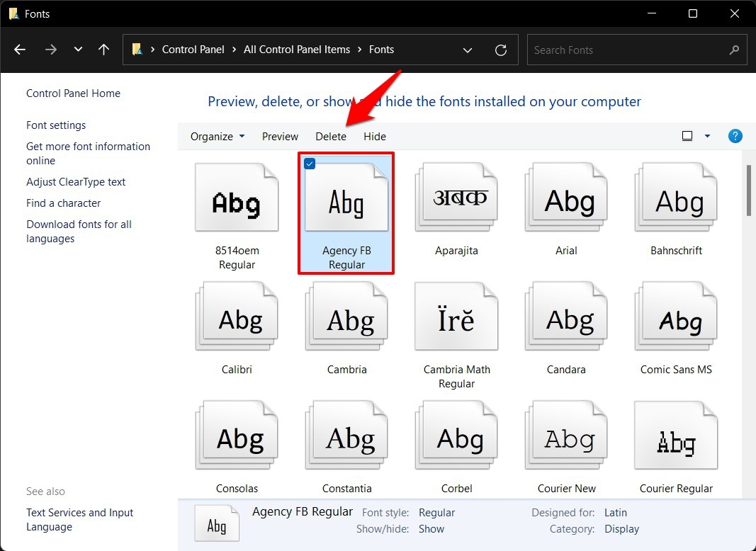Click the 'Display' category value in details

point(621,529)
